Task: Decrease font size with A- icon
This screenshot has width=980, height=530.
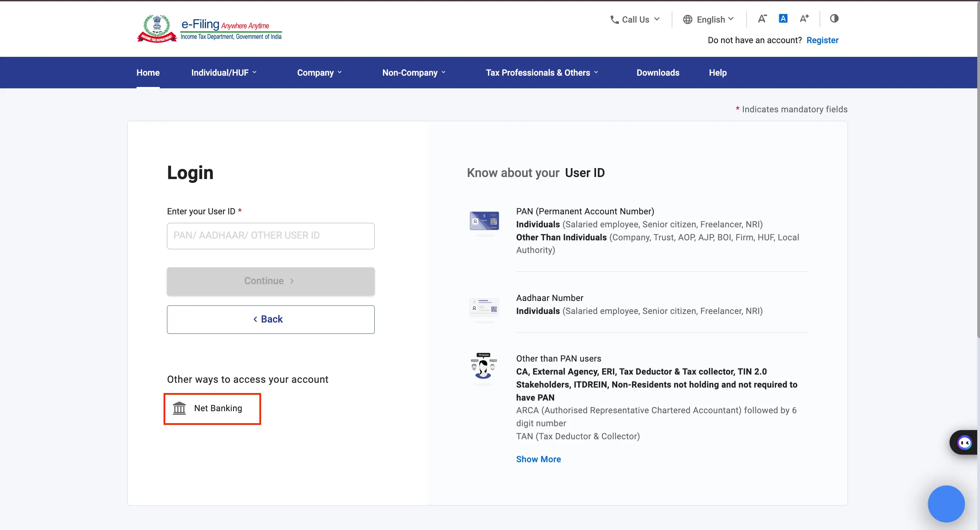Action: click(762, 18)
